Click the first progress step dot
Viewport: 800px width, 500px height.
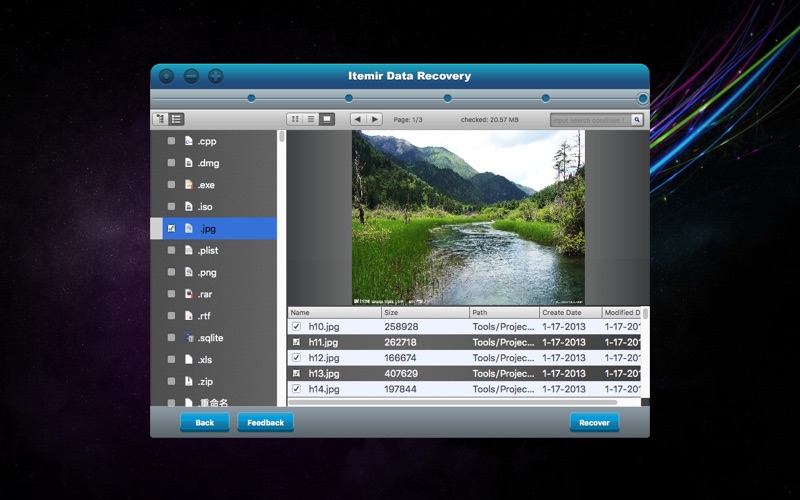click(251, 98)
